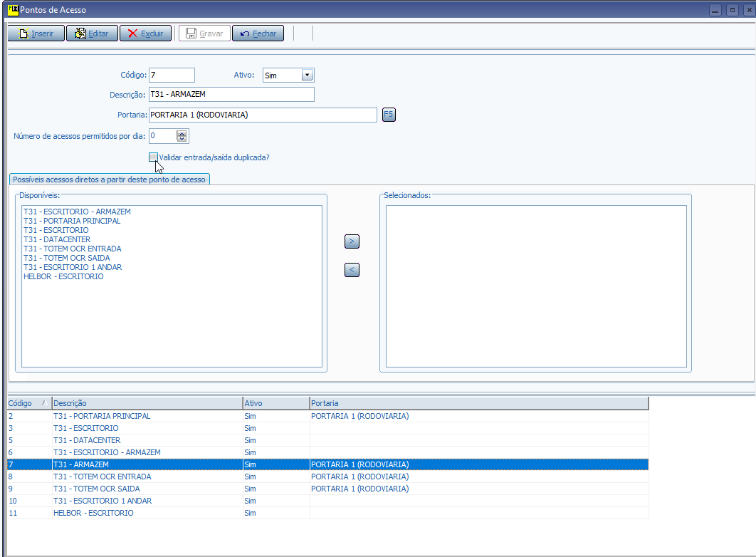Select grid row 5 T31 - DATACENTER
The width and height of the screenshot is (756, 557).
click(x=328, y=440)
